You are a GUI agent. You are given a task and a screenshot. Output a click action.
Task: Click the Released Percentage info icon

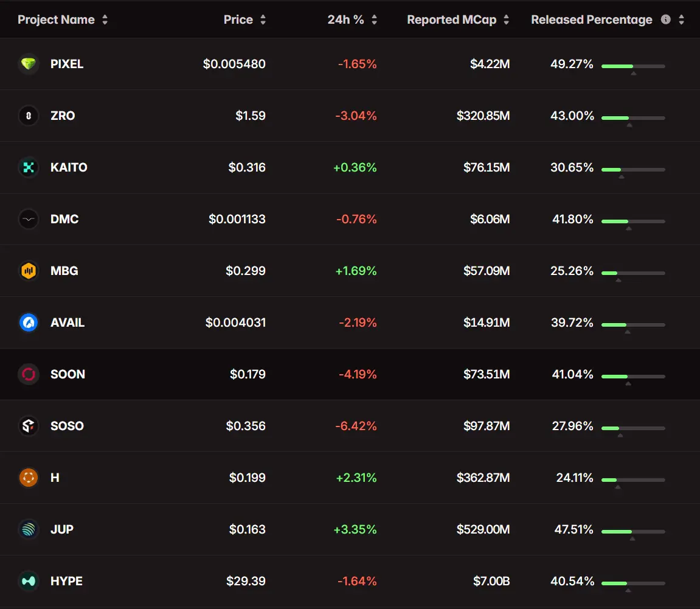(665, 19)
